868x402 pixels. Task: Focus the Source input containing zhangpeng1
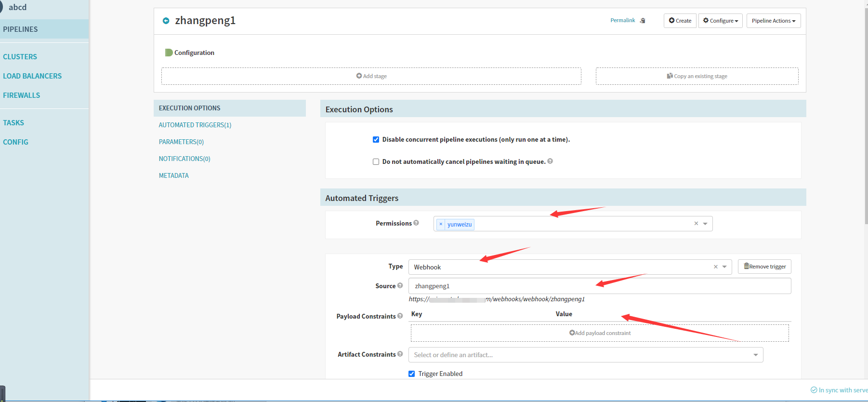tap(600, 286)
